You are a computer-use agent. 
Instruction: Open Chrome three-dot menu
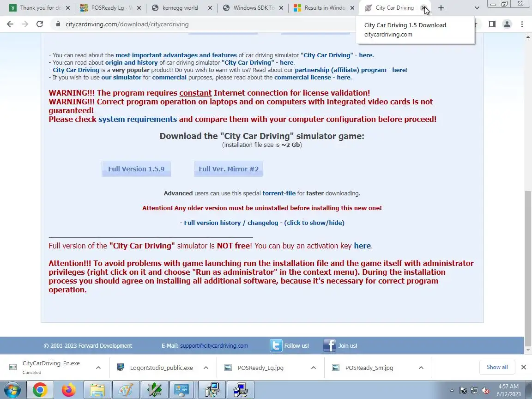pyautogui.click(x=522, y=24)
